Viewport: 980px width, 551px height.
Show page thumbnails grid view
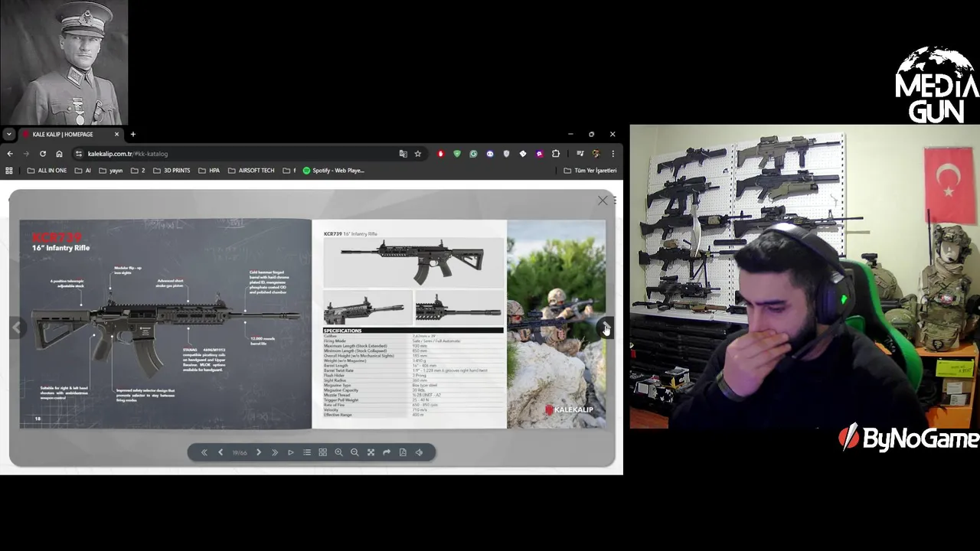[x=322, y=452]
